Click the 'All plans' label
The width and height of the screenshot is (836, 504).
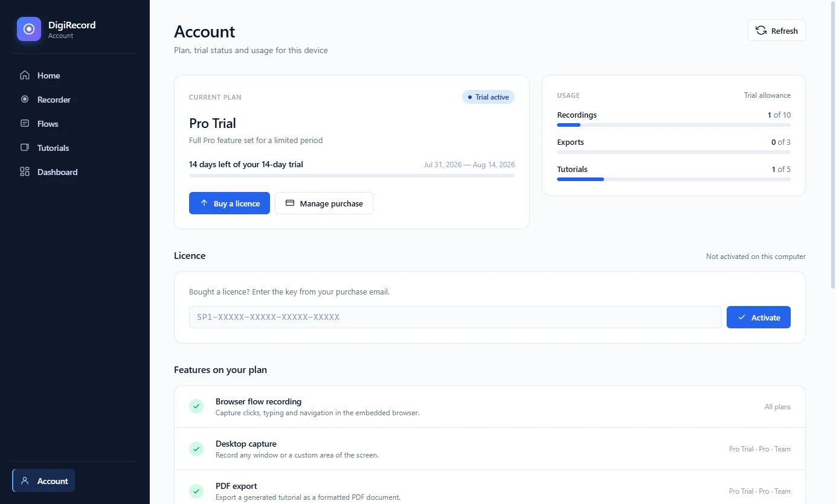(x=777, y=407)
